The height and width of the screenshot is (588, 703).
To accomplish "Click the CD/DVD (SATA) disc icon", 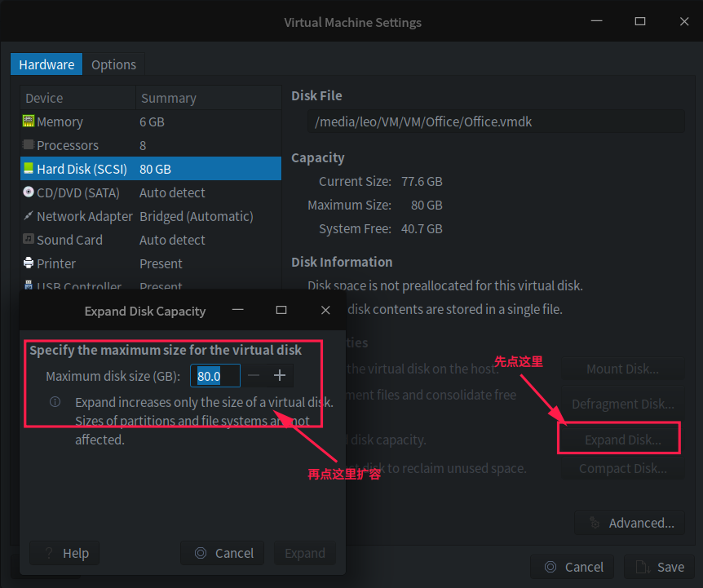I will (29, 192).
